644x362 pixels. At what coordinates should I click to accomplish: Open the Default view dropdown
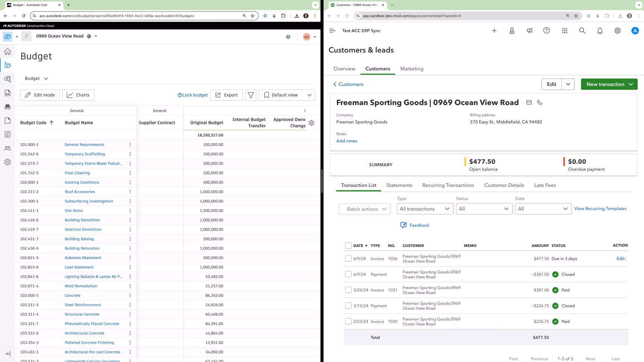point(287,95)
